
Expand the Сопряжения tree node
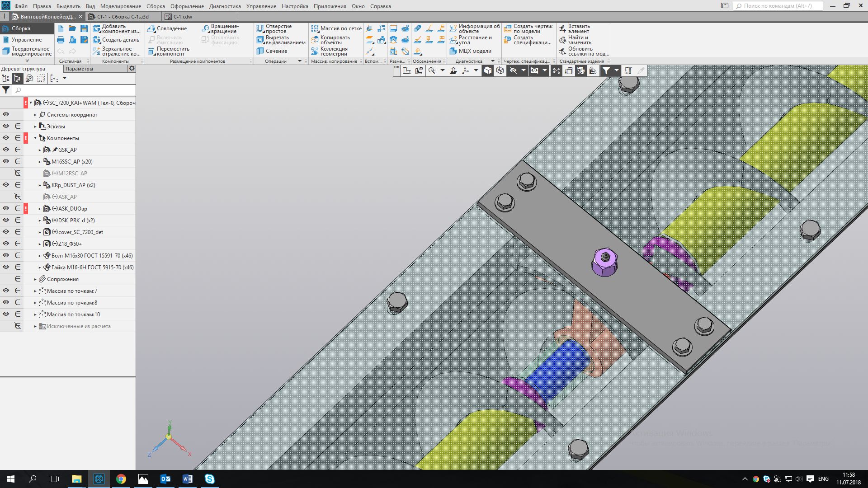click(x=35, y=279)
